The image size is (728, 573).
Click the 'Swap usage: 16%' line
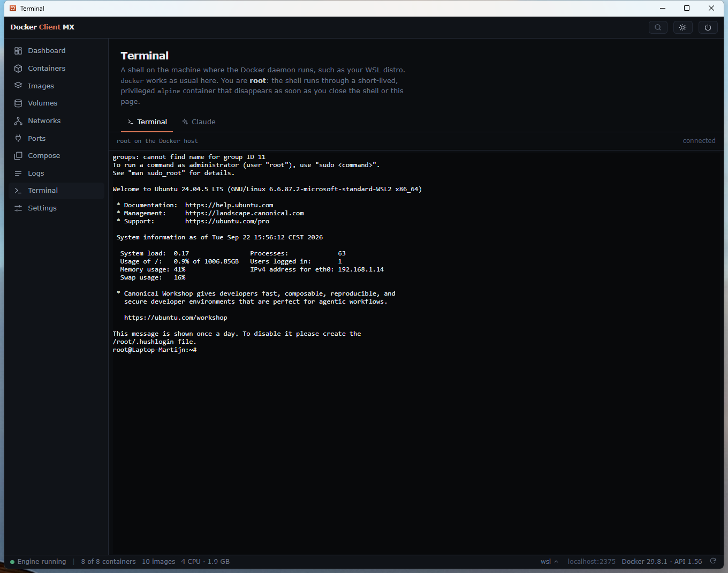[x=153, y=277]
